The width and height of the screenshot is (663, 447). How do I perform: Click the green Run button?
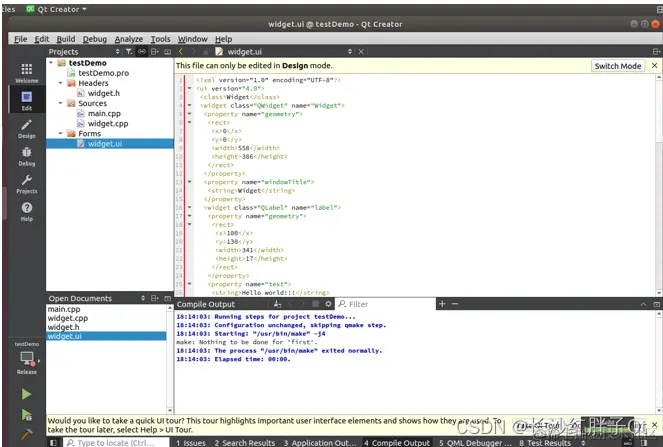[x=26, y=394]
